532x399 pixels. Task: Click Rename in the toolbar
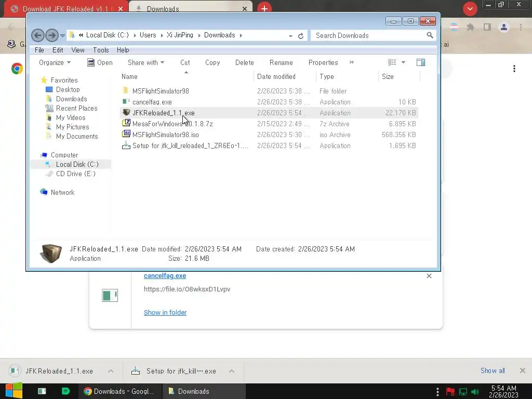281,62
